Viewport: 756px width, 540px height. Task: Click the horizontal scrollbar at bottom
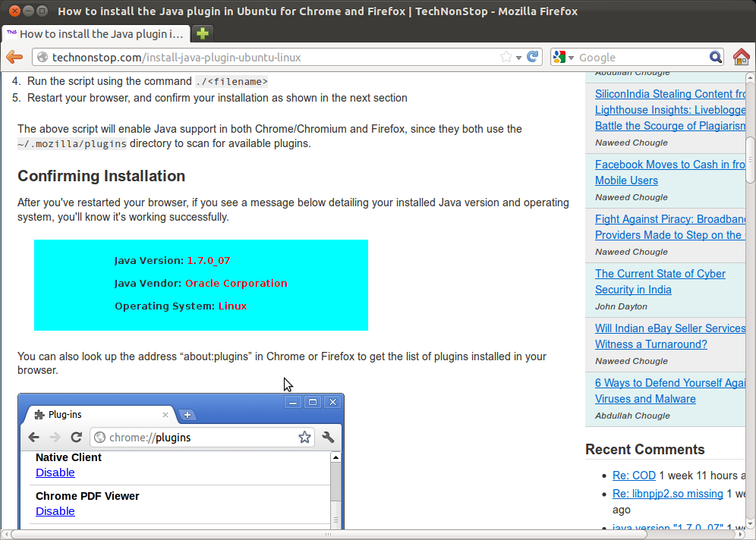pos(328,534)
